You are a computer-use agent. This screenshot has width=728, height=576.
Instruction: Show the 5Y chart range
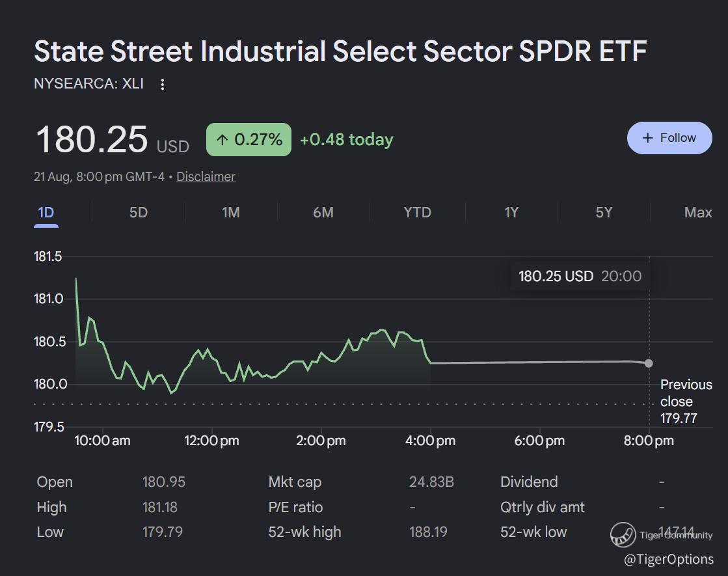604,213
